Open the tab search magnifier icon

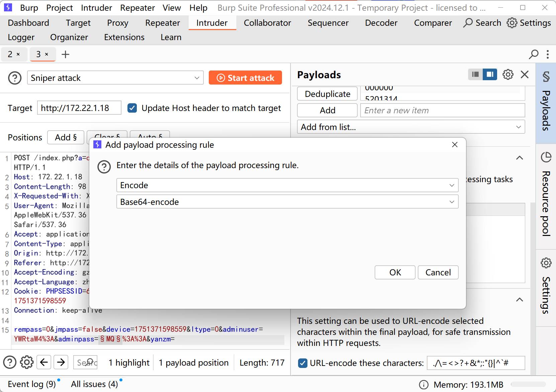click(x=534, y=54)
